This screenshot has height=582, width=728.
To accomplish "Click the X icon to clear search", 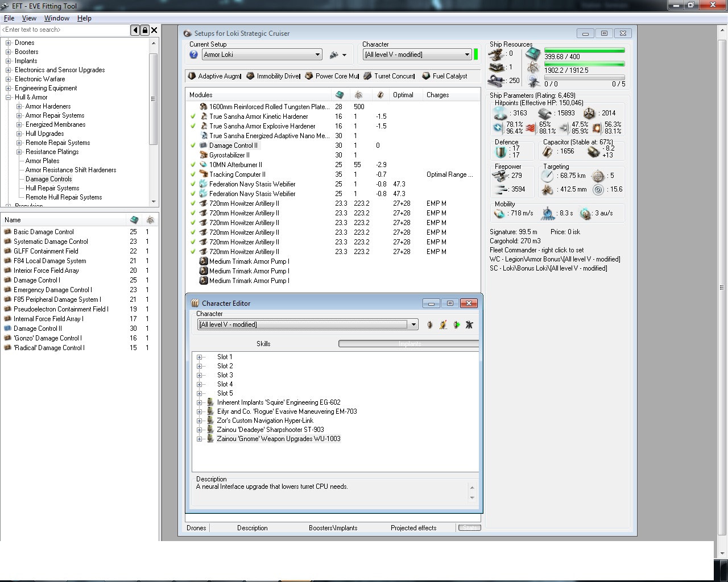I will (x=154, y=30).
